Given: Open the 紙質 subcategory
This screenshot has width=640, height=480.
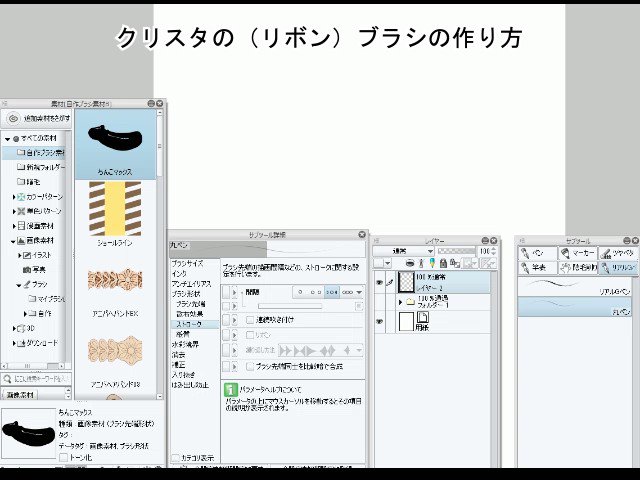Looking at the screenshot, I should [185, 335].
